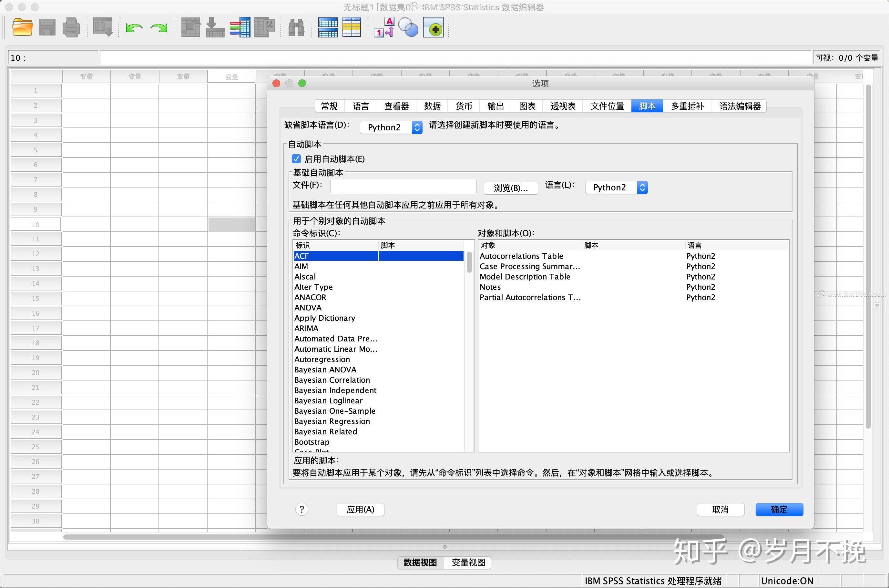Switch to 变量视图 view

(x=468, y=563)
